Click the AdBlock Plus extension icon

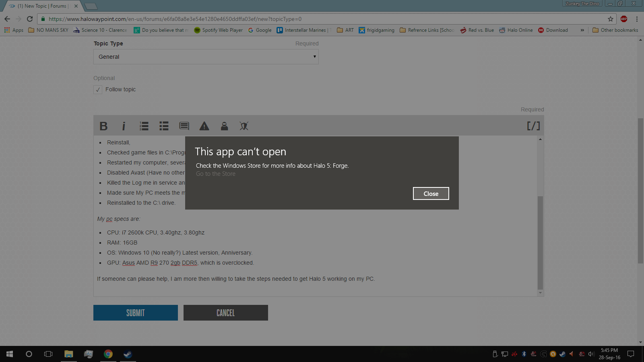[x=624, y=19]
